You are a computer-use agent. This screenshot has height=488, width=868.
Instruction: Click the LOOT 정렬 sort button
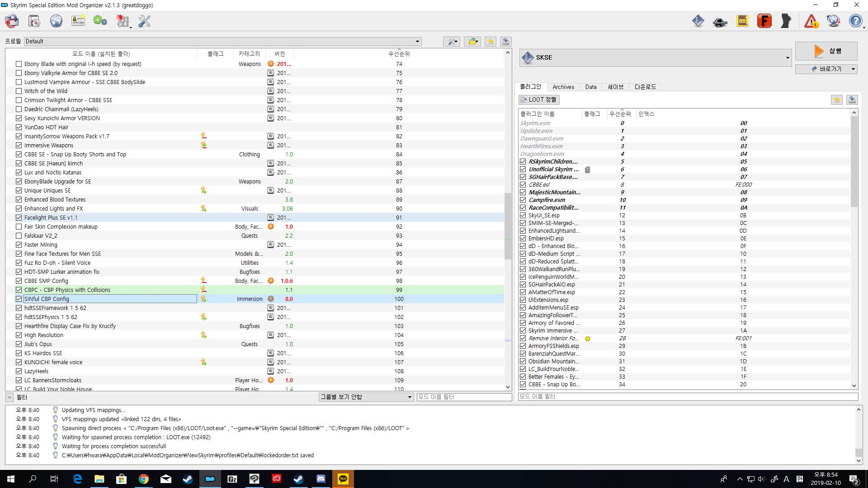[539, 99]
